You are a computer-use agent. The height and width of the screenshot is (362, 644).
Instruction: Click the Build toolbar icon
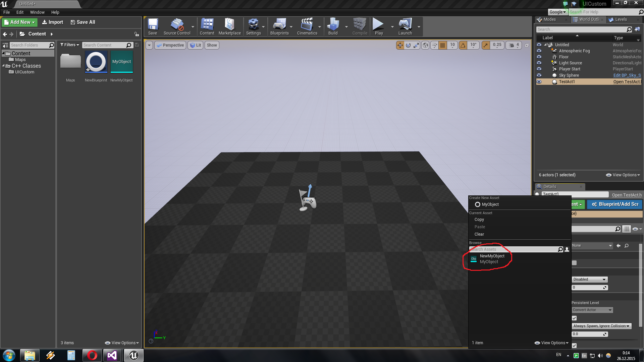coord(333,26)
